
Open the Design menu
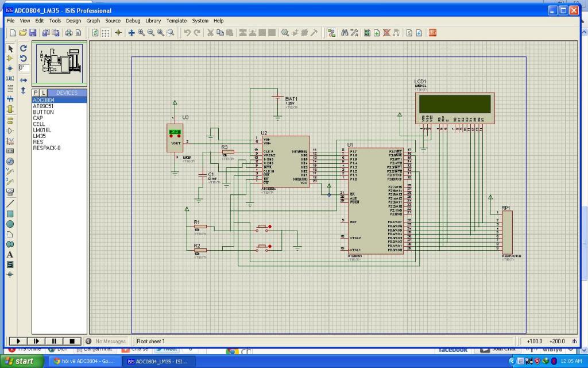coord(73,21)
